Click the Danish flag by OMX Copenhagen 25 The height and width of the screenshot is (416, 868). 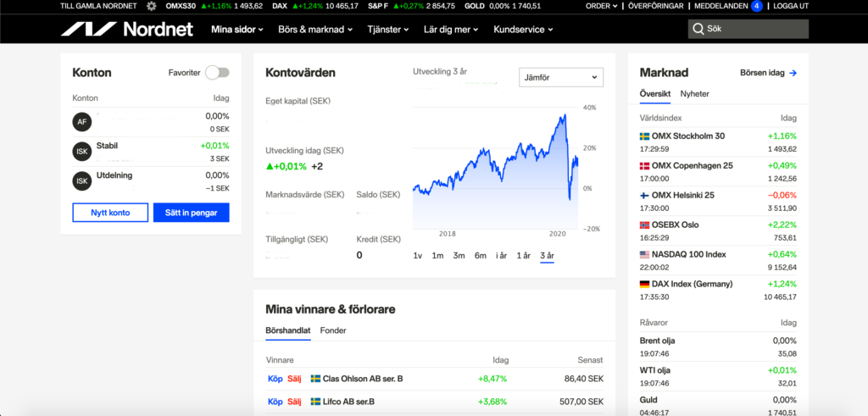tap(644, 165)
